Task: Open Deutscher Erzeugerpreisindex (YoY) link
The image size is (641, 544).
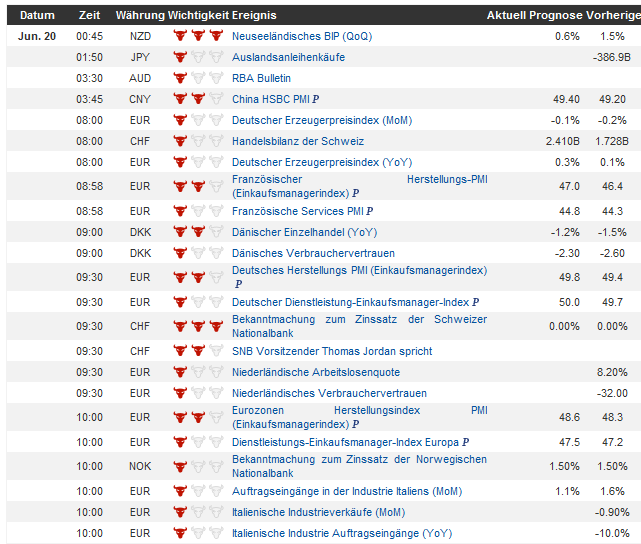Action: pyautogui.click(x=322, y=162)
